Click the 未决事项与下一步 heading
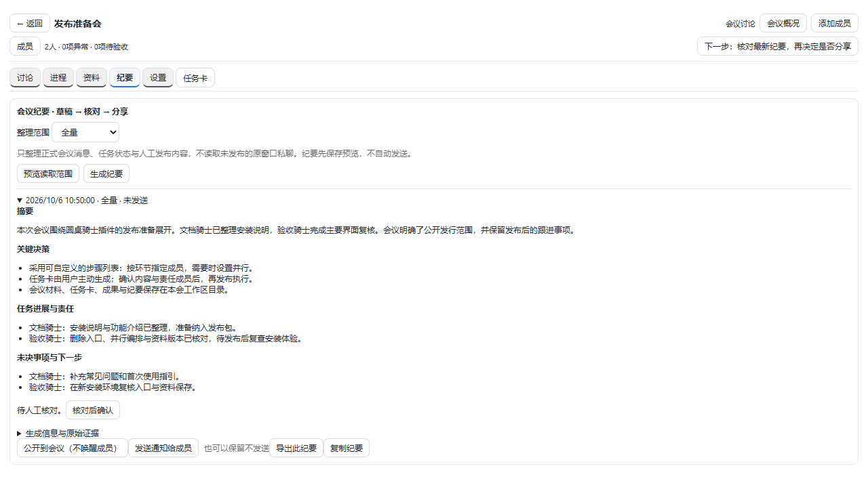Image resolution: width=868 pixels, height=481 pixels. pyautogui.click(x=50, y=358)
